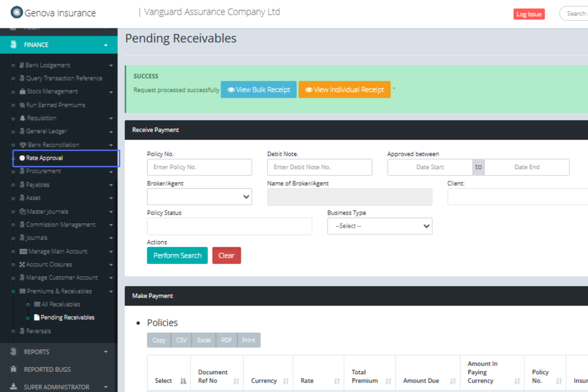Click the Super Administrator download icon
The image size is (588, 392).
point(14,387)
